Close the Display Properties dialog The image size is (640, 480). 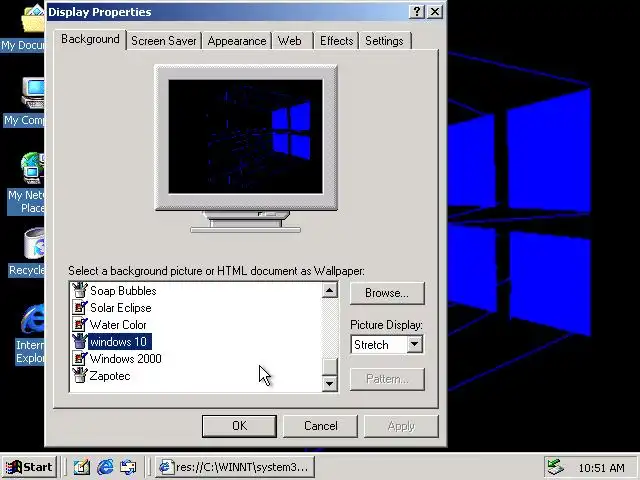[435, 11]
